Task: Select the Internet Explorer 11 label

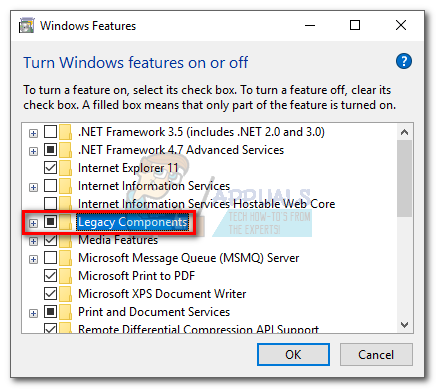Action: 128,168
